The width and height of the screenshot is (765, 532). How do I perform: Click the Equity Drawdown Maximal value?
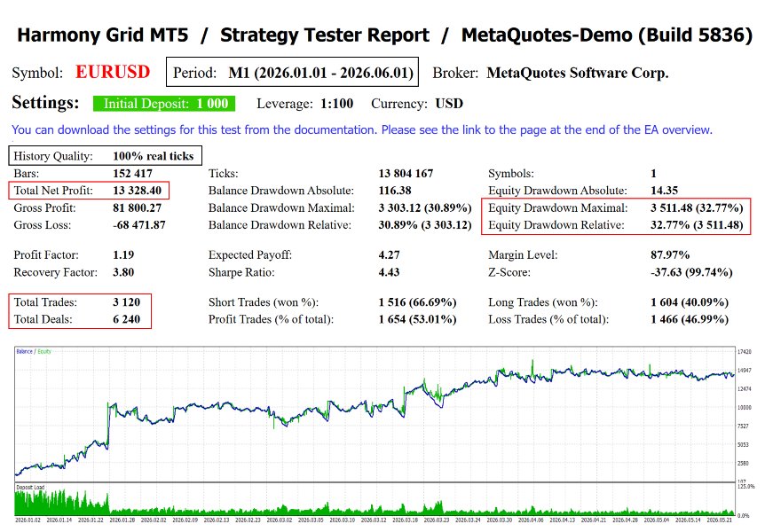[697, 207]
